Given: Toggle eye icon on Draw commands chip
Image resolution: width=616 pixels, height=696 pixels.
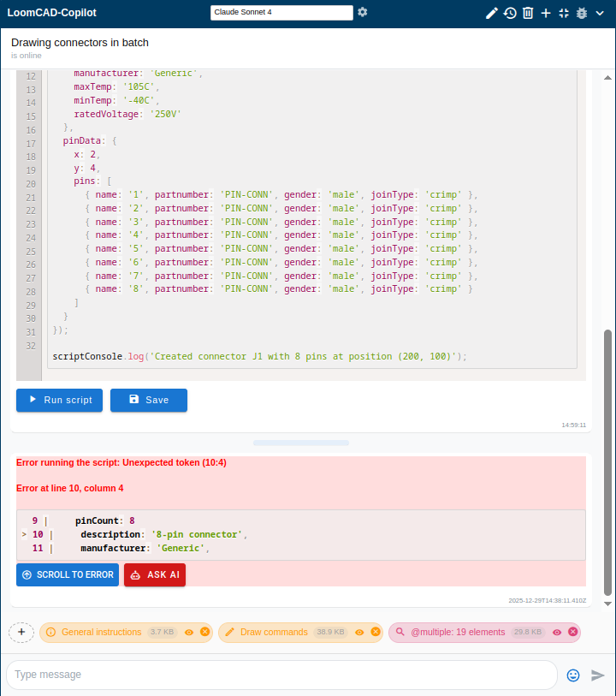Looking at the screenshot, I should click(360, 633).
